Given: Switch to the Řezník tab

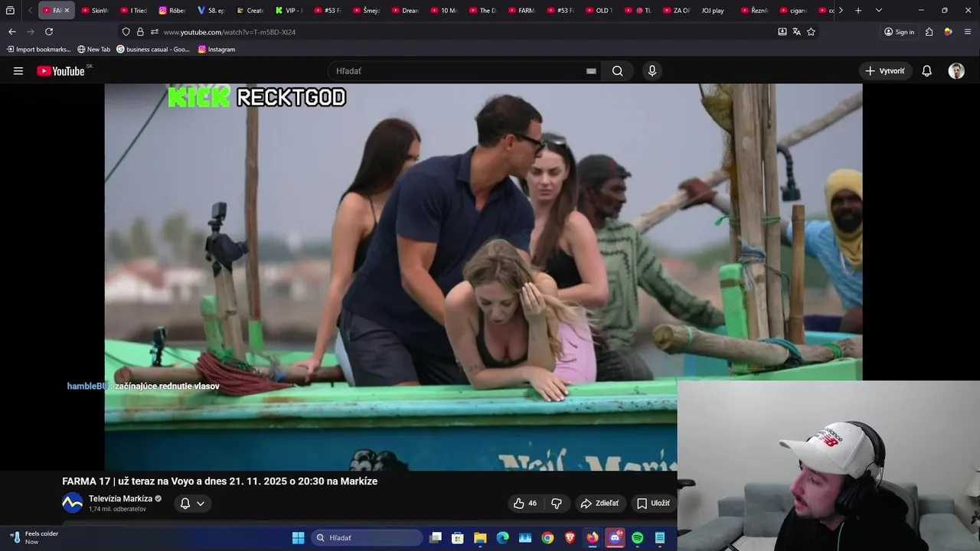Looking at the screenshot, I should click(754, 11).
